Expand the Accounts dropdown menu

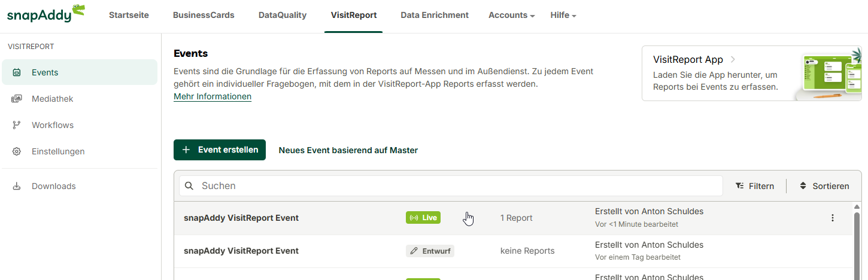point(512,15)
